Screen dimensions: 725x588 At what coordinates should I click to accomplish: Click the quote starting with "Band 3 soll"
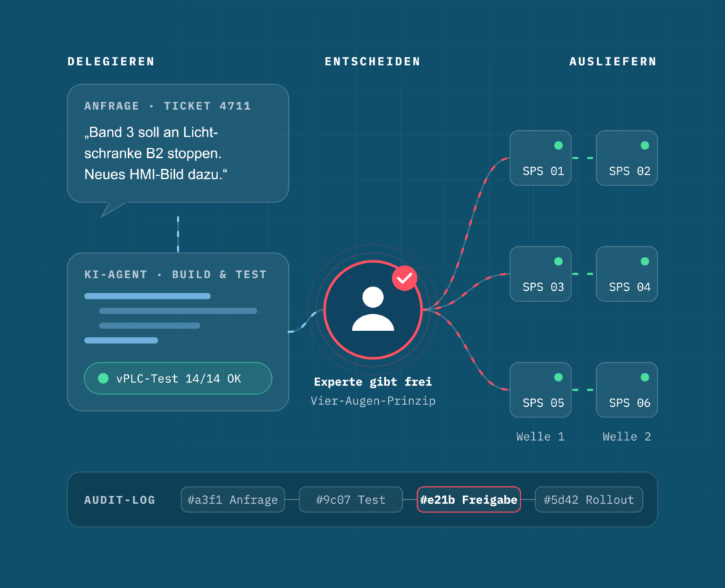tap(156, 154)
